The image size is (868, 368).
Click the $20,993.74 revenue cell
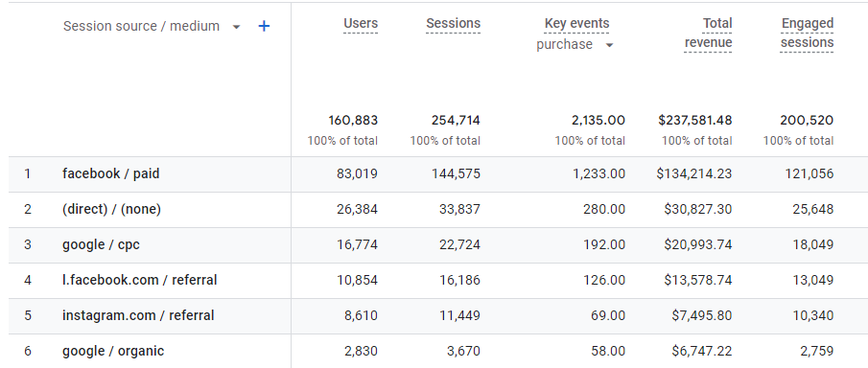coord(698,244)
